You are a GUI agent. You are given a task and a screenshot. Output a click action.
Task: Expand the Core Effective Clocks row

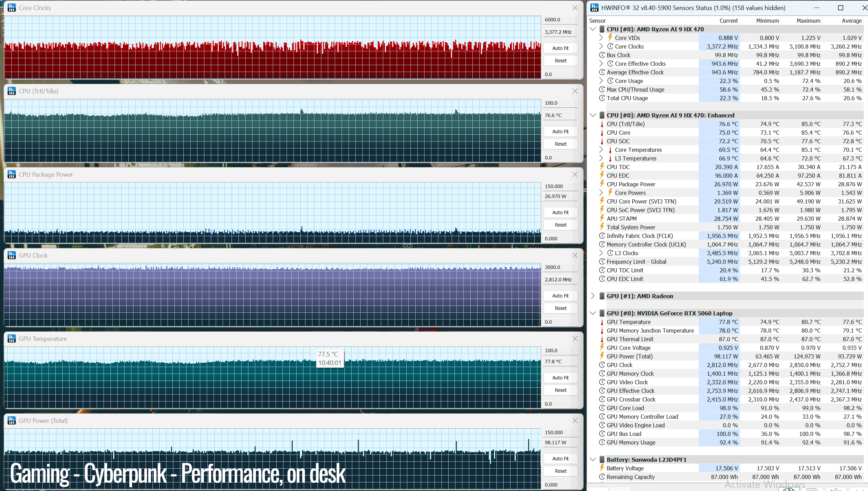601,64
